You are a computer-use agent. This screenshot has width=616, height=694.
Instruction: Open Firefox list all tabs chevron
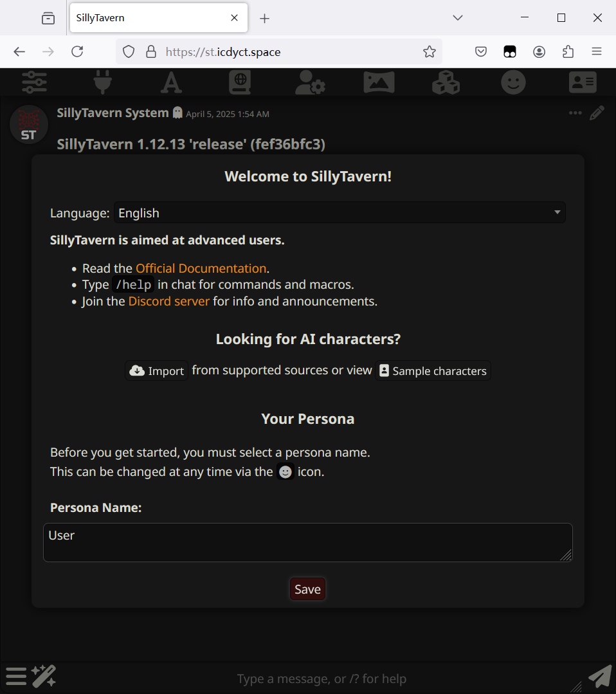tap(458, 18)
